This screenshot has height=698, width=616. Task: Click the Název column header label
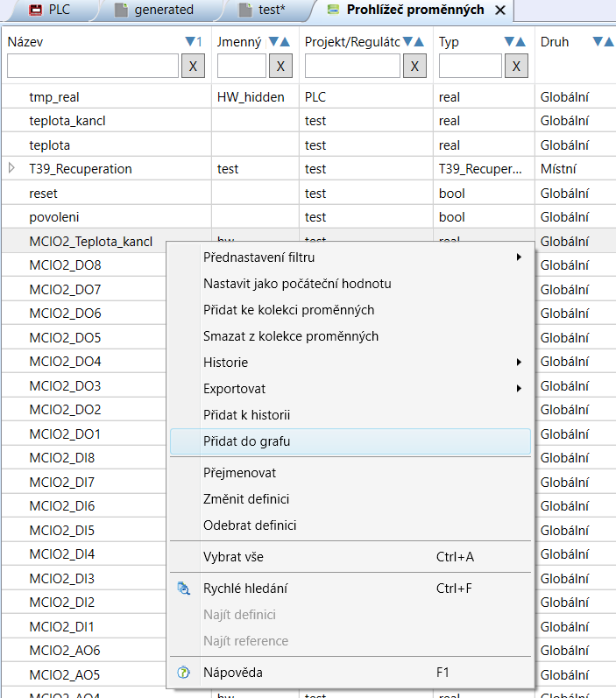tap(25, 42)
